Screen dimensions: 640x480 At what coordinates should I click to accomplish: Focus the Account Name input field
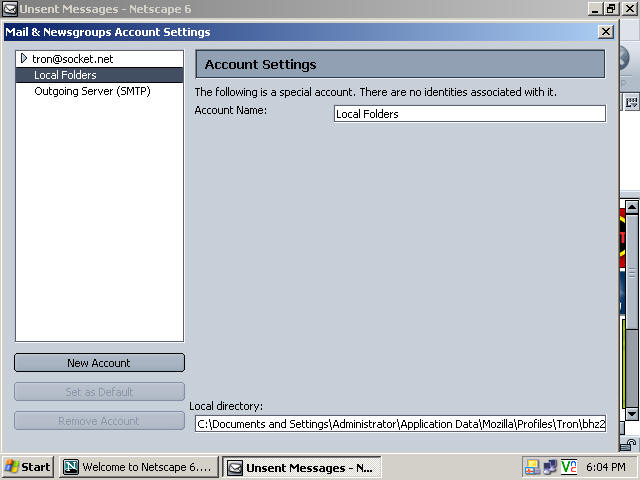pos(470,114)
